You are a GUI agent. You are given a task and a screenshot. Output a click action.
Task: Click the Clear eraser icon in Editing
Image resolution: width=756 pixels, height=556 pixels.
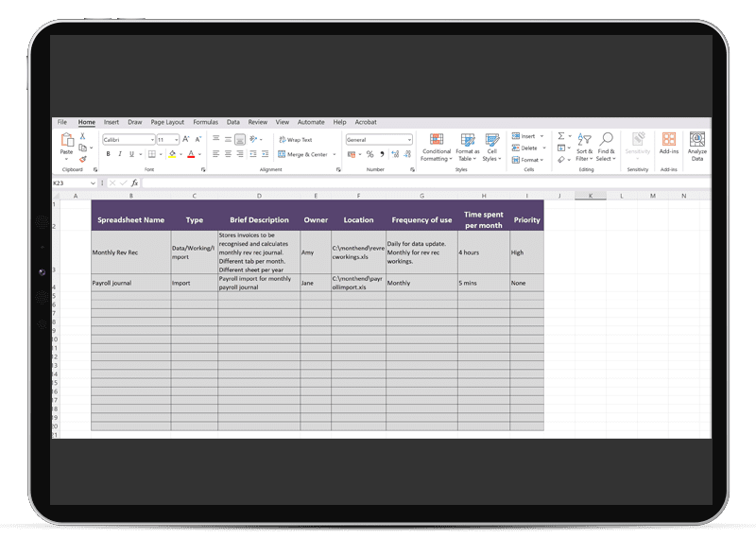point(561,159)
